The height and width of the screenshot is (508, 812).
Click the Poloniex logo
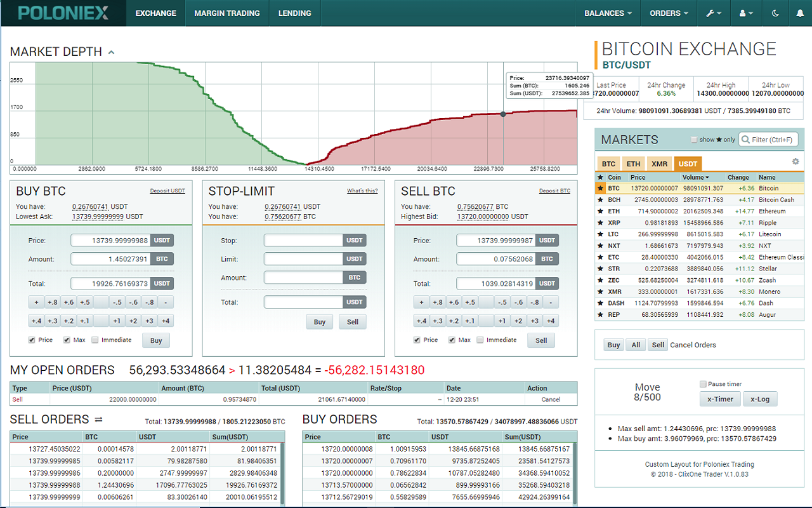click(x=63, y=13)
